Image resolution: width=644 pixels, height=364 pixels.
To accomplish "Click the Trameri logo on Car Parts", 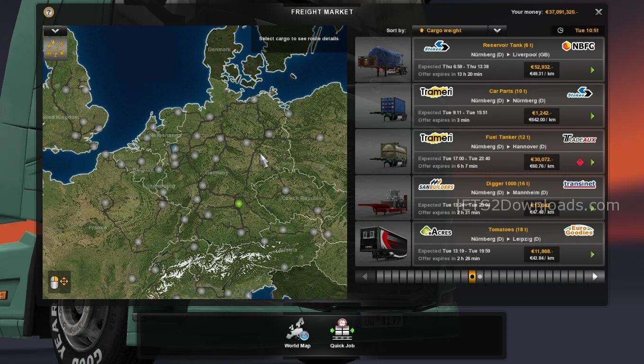I will click(x=436, y=91).
